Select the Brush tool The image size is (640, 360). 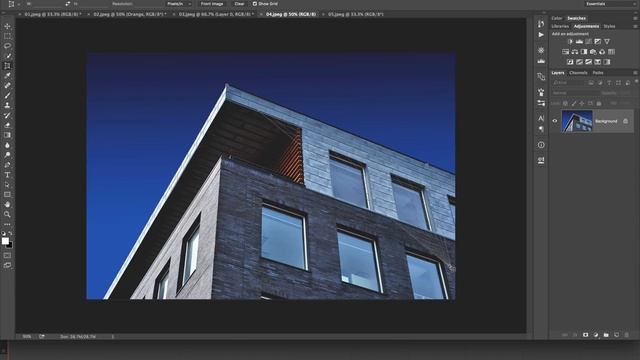point(7,96)
